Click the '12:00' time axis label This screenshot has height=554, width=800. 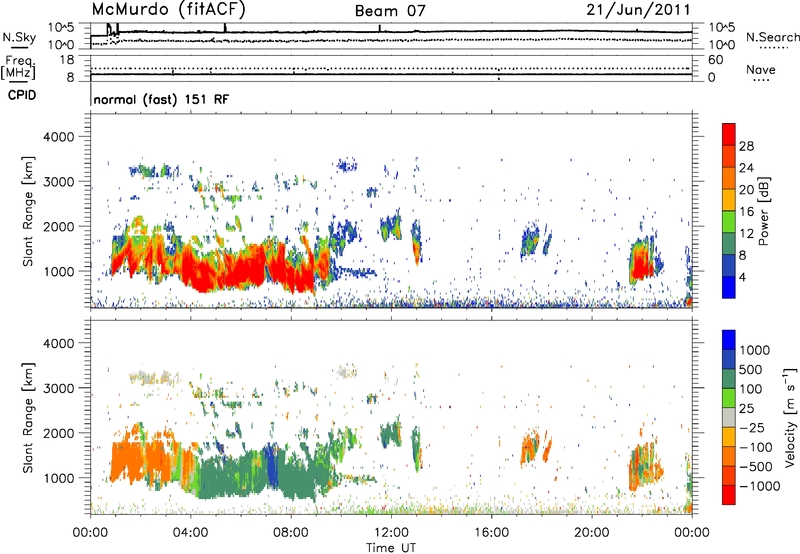[391, 533]
